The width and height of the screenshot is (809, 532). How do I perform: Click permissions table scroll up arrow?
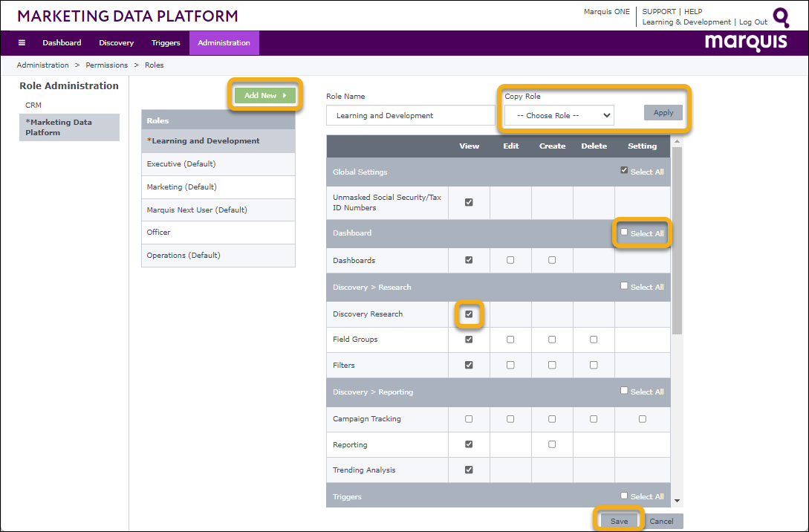click(677, 141)
